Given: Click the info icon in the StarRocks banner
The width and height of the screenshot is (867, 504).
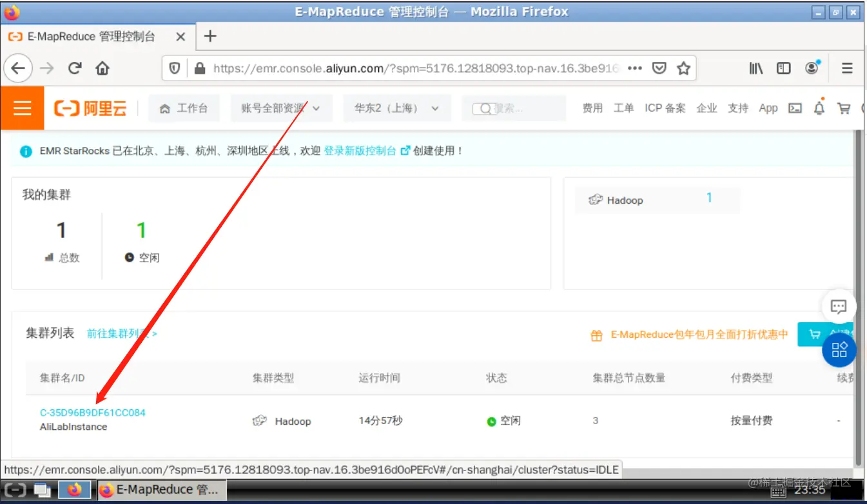Looking at the screenshot, I should click(x=26, y=151).
